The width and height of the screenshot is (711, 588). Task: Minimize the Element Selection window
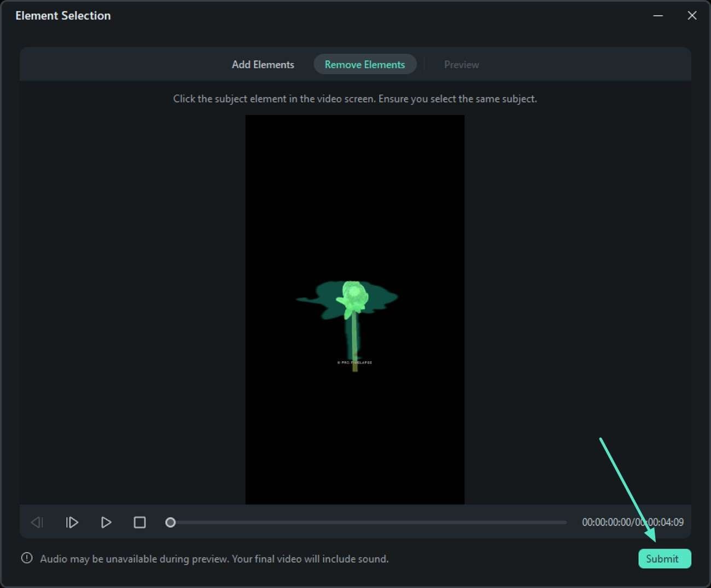tap(658, 15)
